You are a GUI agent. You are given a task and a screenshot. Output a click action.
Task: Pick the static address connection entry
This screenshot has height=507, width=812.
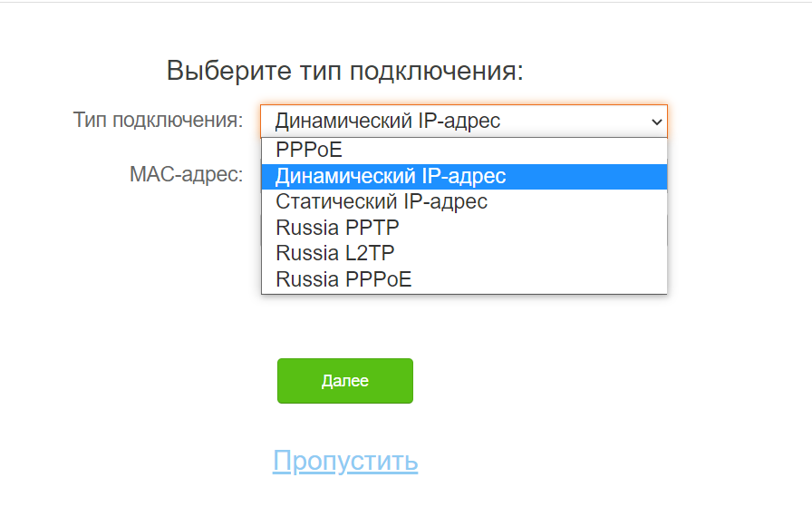(x=382, y=201)
